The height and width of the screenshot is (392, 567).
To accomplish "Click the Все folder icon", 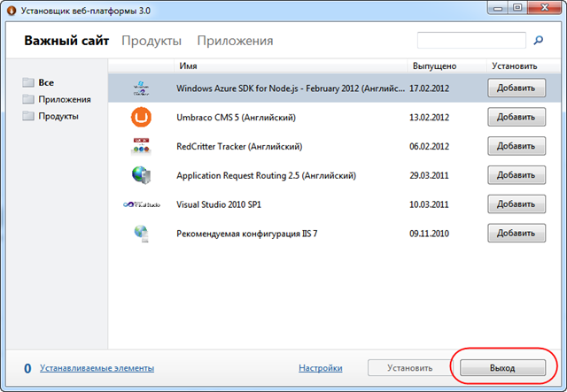I will point(28,82).
